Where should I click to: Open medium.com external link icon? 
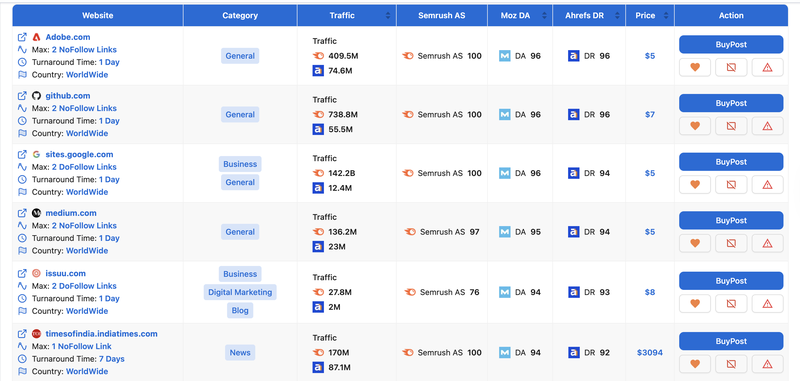pos(22,213)
